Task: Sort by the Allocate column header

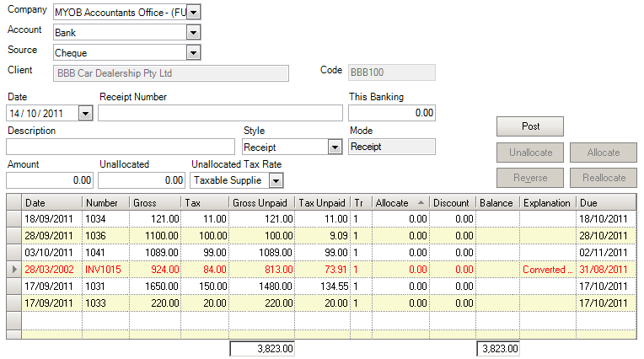Action: point(400,203)
